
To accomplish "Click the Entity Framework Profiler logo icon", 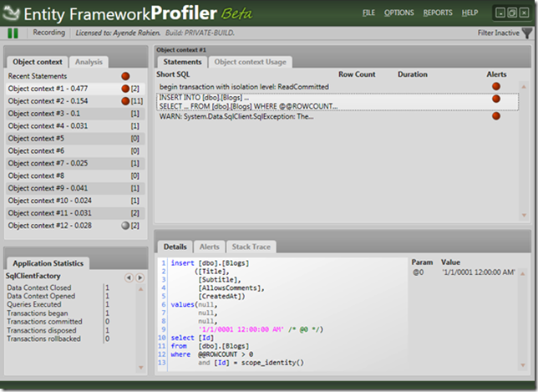I will [x=11, y=13].
